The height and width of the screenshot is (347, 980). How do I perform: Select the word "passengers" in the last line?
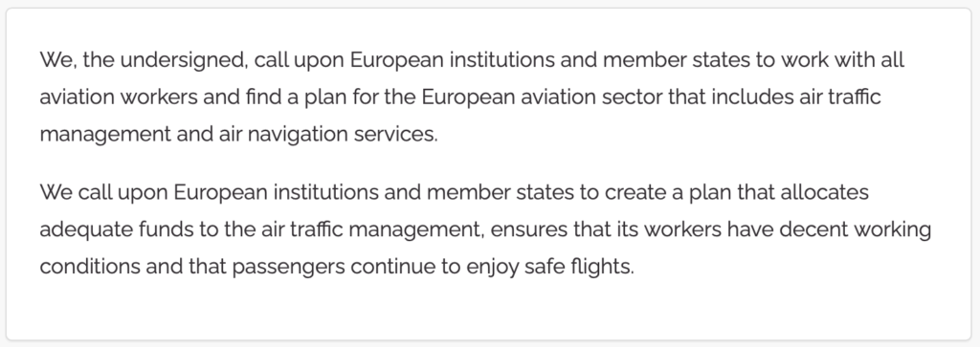click(288, 267)
